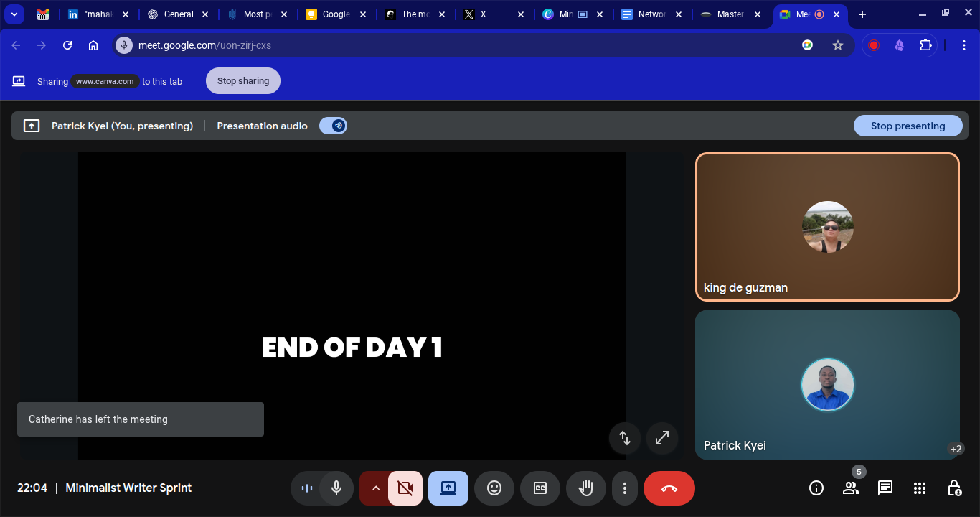Click the address bar URL
The width and height of the screenshot is (980, 517).
204,45
